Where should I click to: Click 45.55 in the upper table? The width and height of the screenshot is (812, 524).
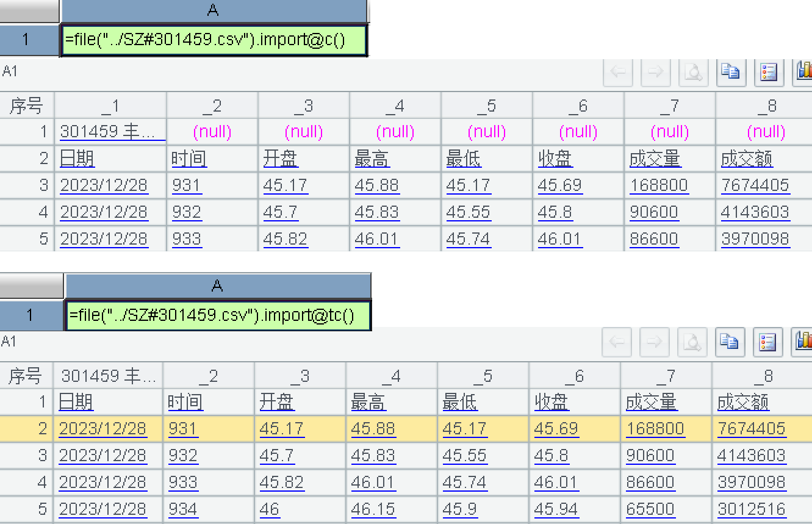(469, 212)
